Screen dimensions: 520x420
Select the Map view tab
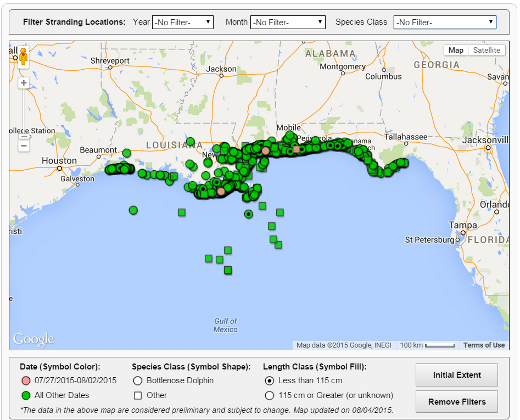(x=456, y=50)
